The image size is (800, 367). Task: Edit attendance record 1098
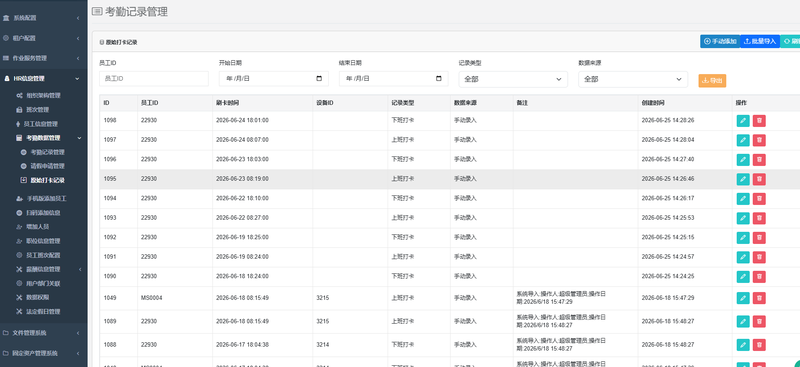(x=743, y=120)
